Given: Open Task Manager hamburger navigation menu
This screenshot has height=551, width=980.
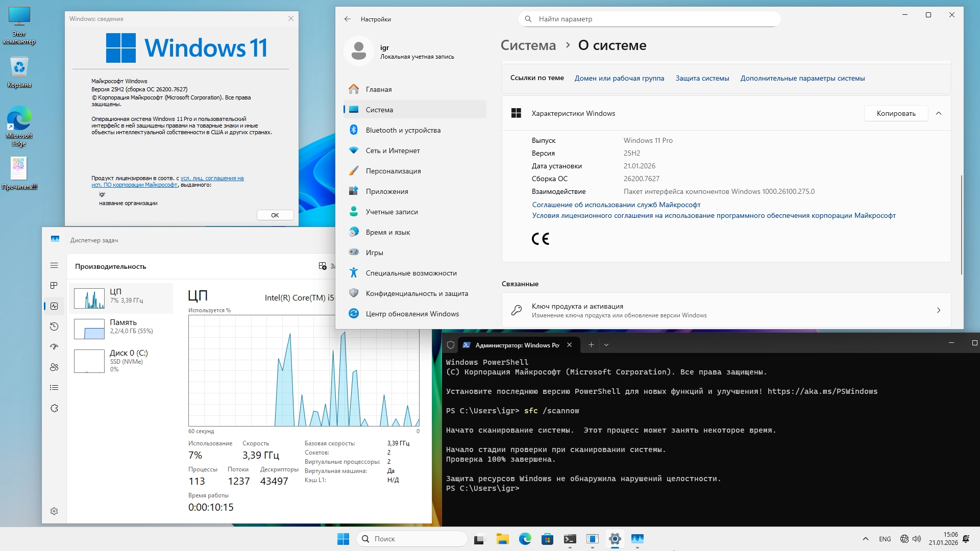Looking at the screenshot, I should pos(54,265).
